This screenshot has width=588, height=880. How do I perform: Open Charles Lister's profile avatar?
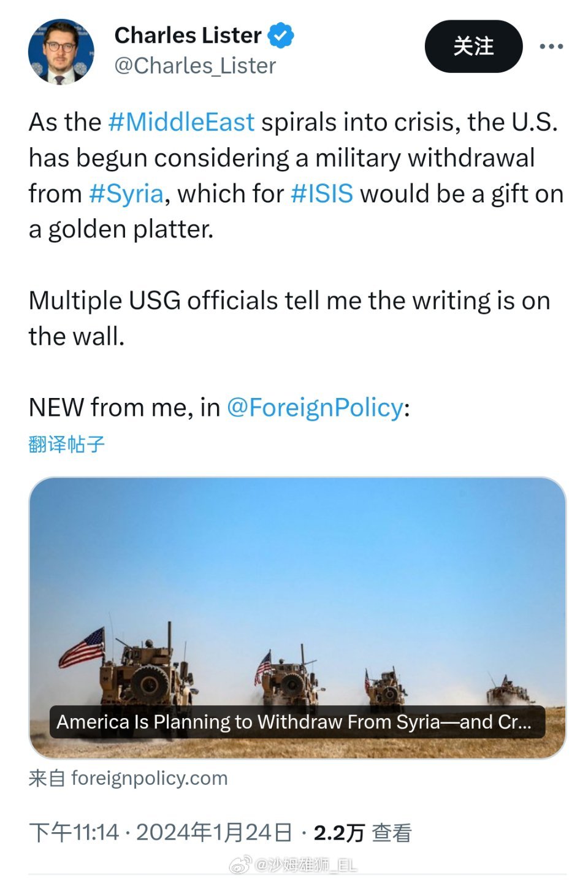(x=61, y=51)
